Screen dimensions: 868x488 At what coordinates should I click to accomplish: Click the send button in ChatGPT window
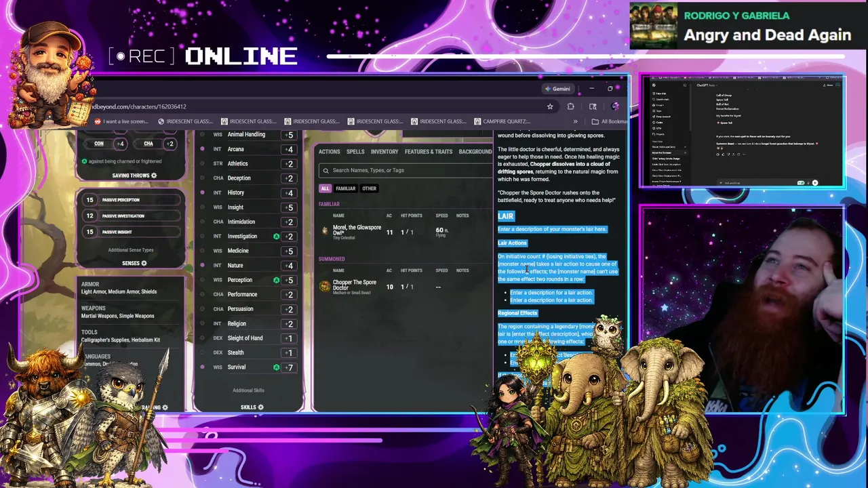tap(814, 183)
